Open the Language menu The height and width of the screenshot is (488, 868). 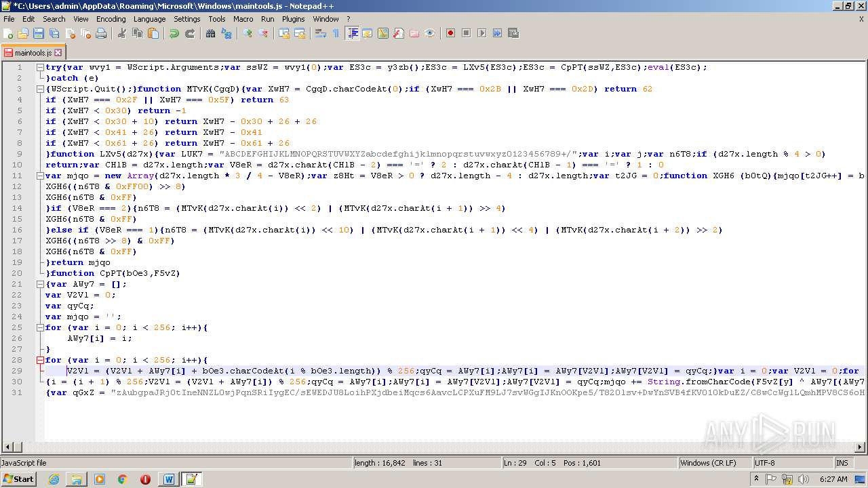tap(149, 19)
